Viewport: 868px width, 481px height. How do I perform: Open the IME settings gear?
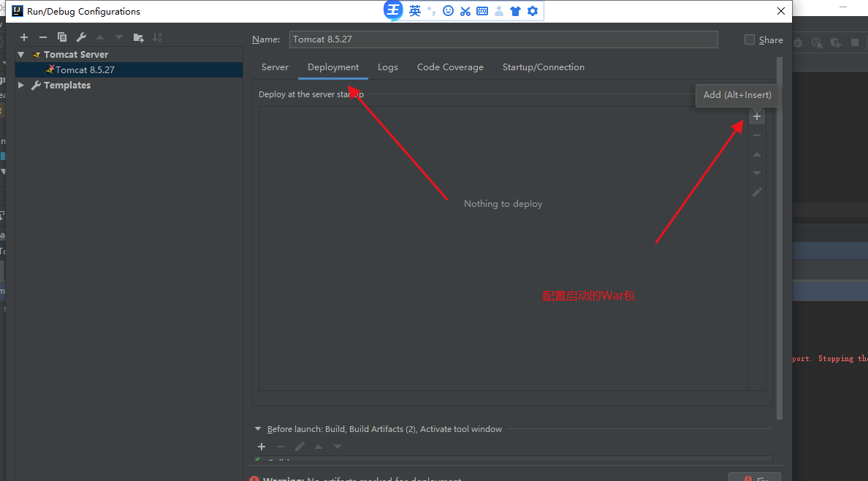click(533, 10)
